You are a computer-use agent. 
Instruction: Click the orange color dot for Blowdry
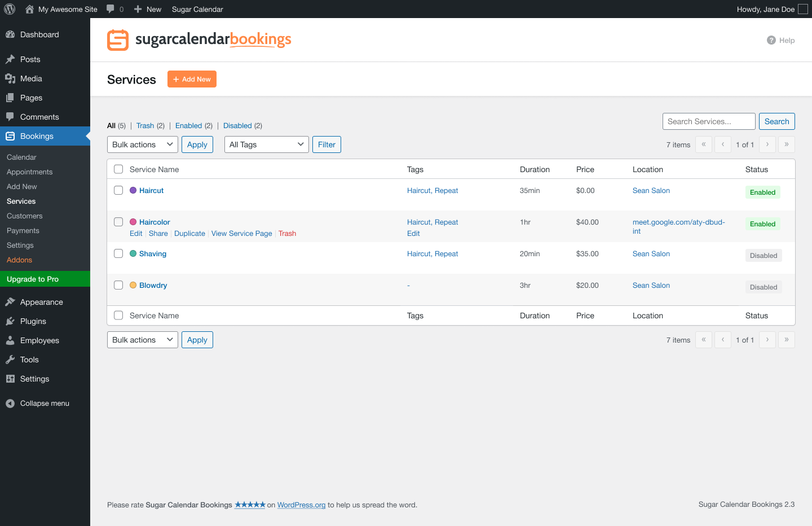[133, 285]
